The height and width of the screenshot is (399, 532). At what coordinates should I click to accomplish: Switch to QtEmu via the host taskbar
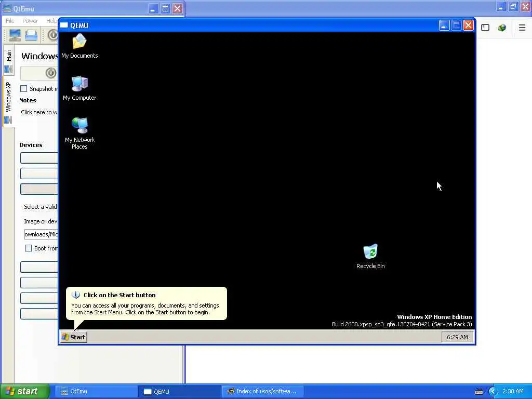(x=96, y=391)
